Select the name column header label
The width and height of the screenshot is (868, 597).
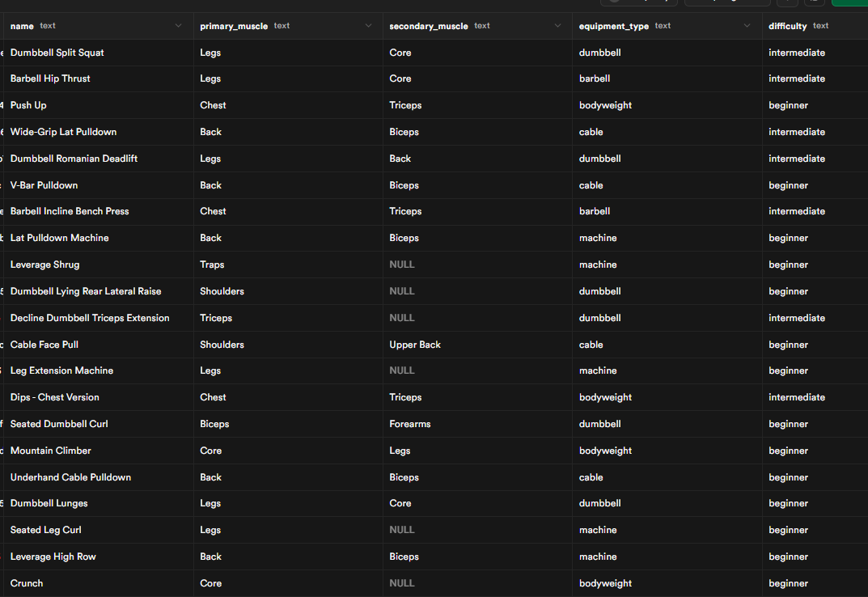22,26
